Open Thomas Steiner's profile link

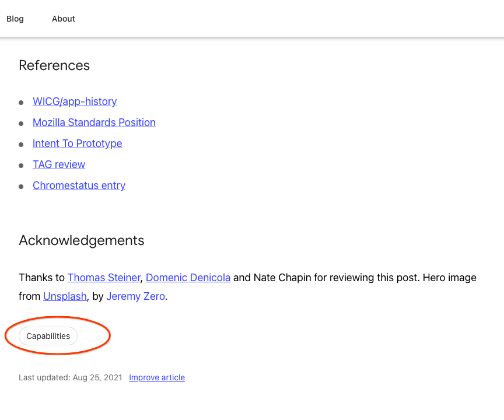[104, 278]
